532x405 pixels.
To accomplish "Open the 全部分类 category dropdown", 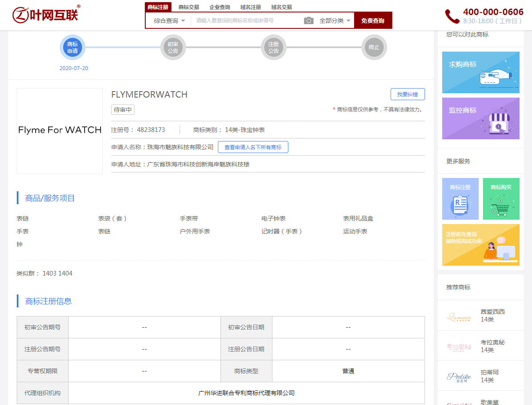I will [x=334, y=20].
